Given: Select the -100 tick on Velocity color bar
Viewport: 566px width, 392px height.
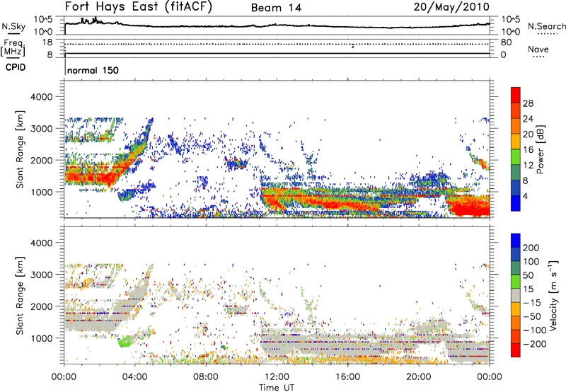Looking at the screenshot, I should 533,330.
